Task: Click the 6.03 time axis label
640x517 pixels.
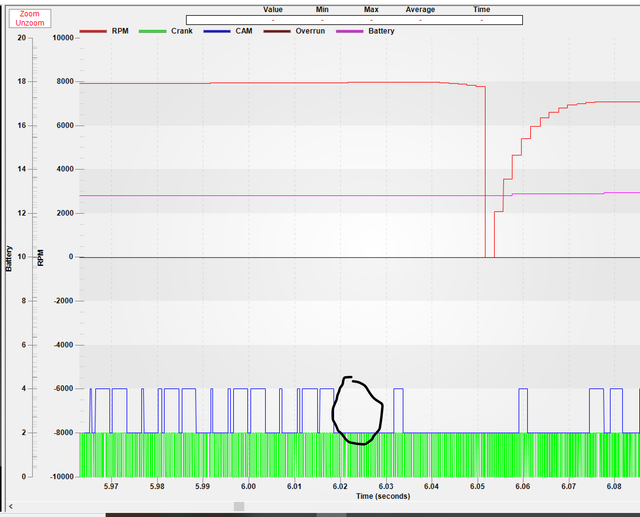Action: (x=386, y=486)
